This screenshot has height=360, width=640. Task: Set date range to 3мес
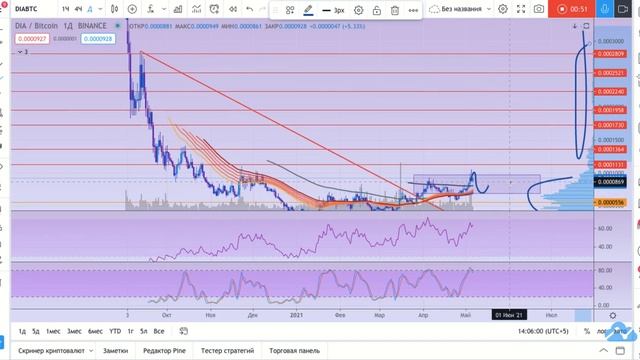pos(74,331)
